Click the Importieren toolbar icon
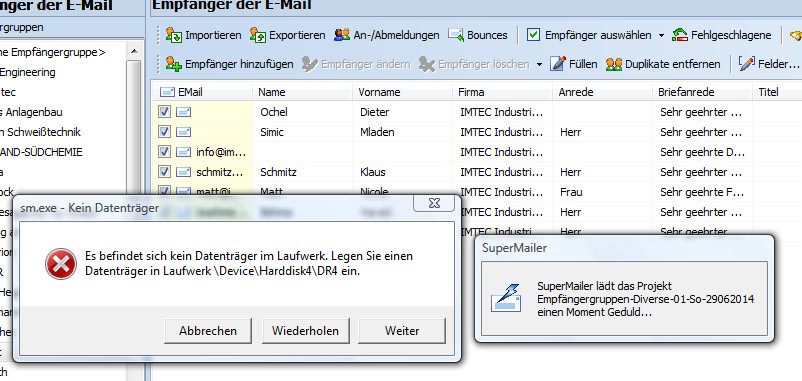The width and height of the screenshot is (802, 381). point(174,35)
